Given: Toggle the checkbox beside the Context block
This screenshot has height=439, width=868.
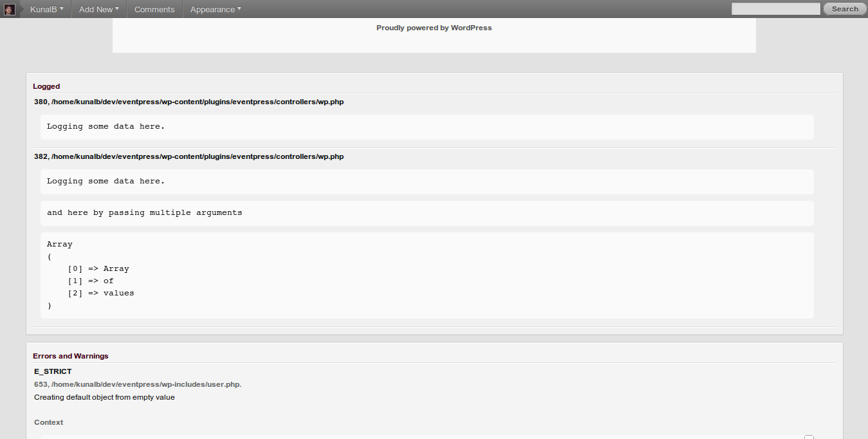Looking at the screenshot, I should click(809, 438).
